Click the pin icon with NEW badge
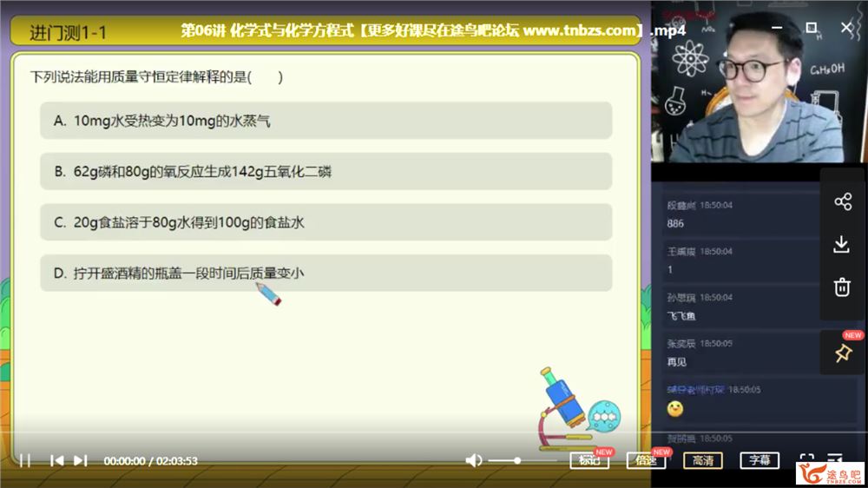Viewport: 868px width, 488px height. pyautogui.click(x=843, y=353)
